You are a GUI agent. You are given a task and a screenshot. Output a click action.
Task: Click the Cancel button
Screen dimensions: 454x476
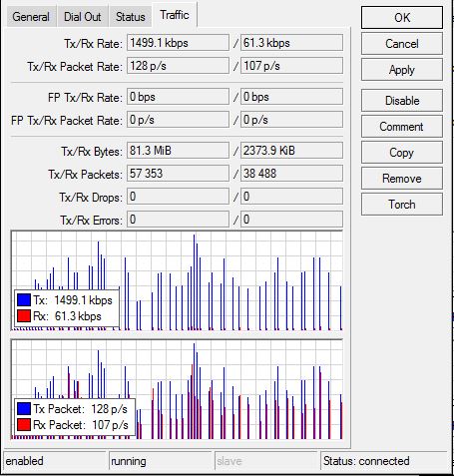(402, 44)
